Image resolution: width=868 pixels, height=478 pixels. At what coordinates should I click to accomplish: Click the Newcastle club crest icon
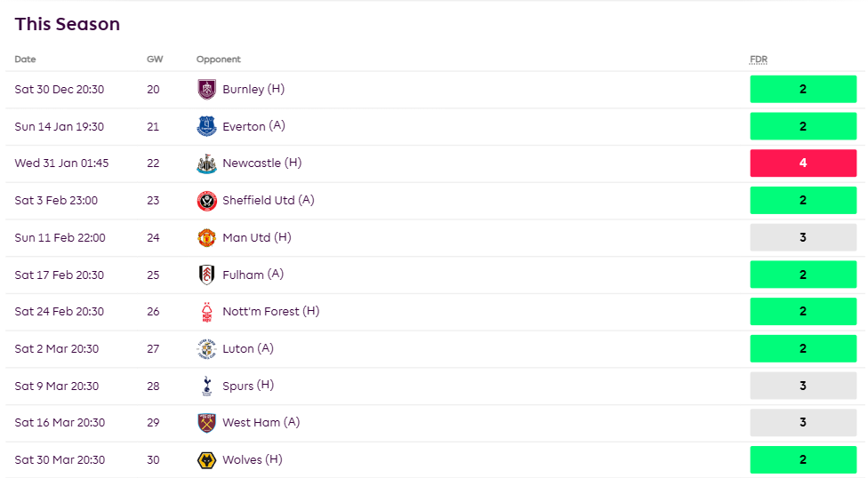point(206,163)
